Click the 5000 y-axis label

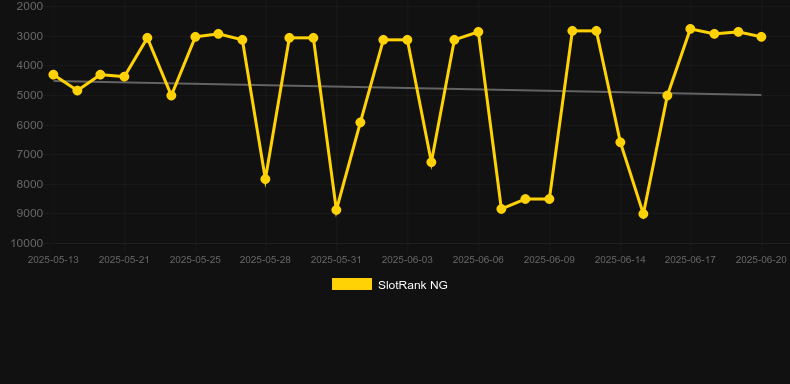pos(30,95)
